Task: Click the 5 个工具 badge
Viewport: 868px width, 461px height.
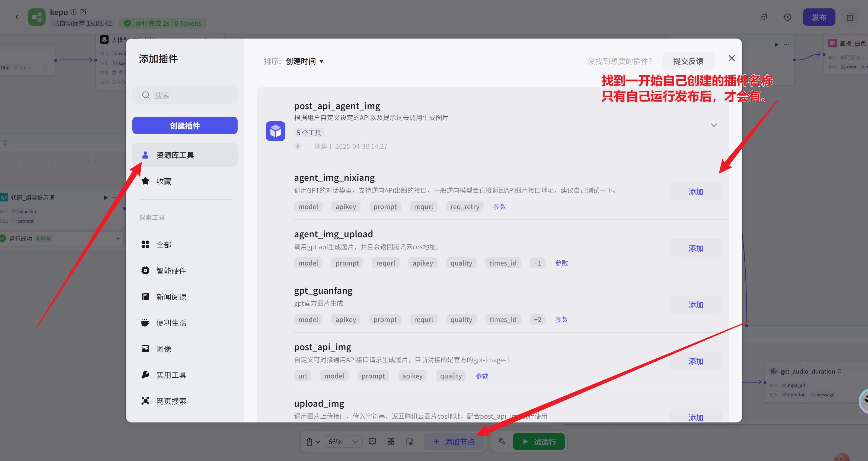Action: 309,132
